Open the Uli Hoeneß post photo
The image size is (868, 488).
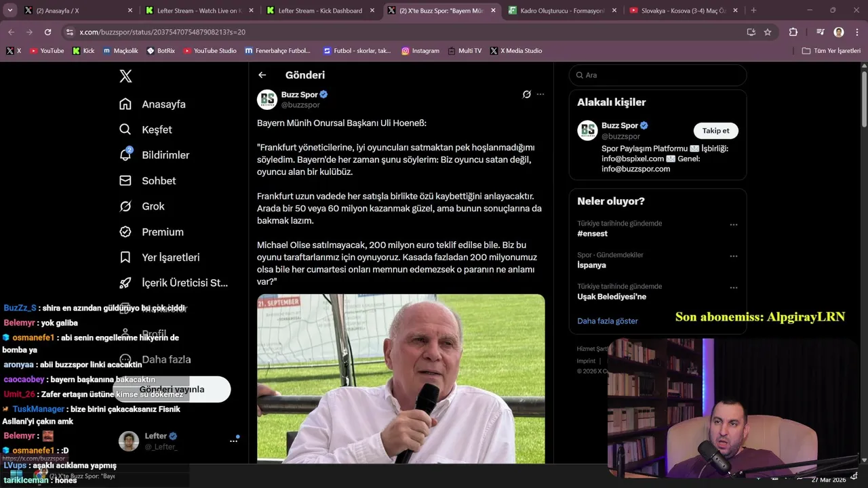coord(401,379)
